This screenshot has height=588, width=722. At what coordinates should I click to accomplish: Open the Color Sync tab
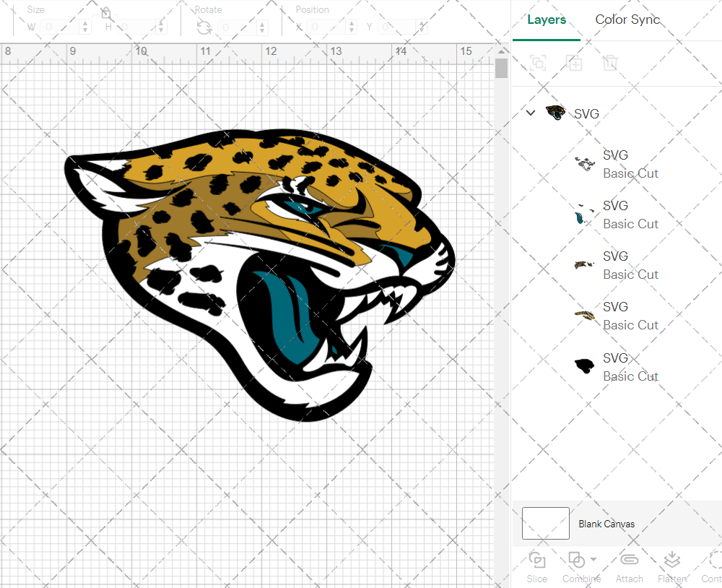(627, 20)
